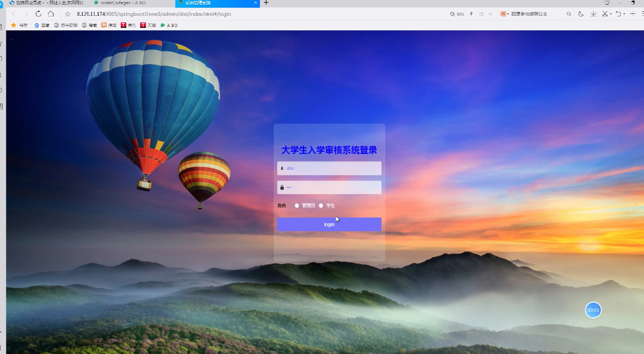The width and height of the screenshot is (644, 354).
Task: Bookmark this page with the star icon
Action: click(67, 14)
